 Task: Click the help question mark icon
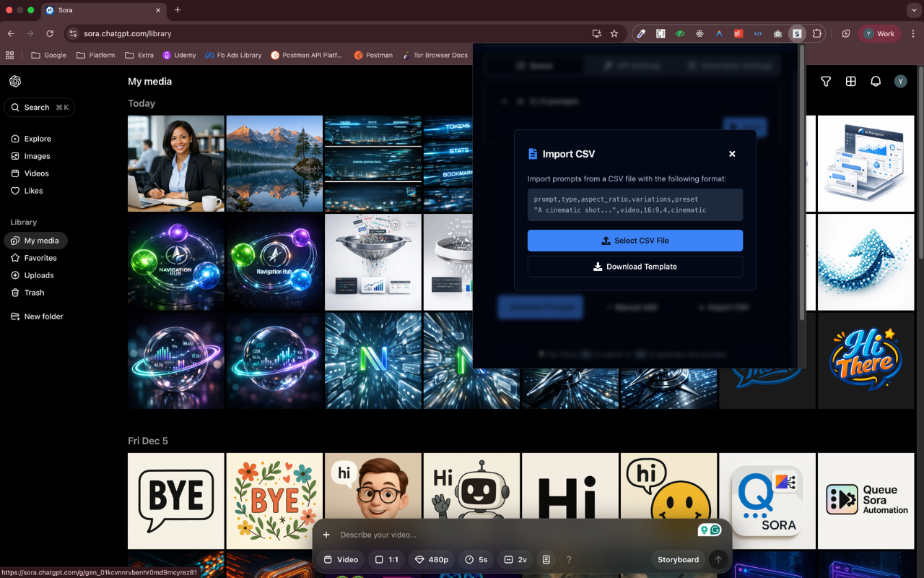pos(569,560)
